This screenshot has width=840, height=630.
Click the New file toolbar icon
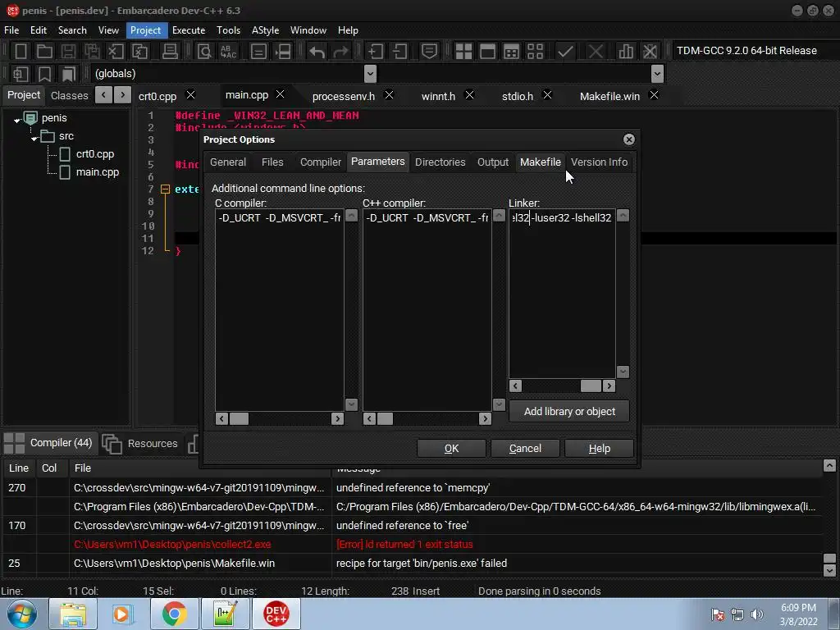click(x=21, y=52)
